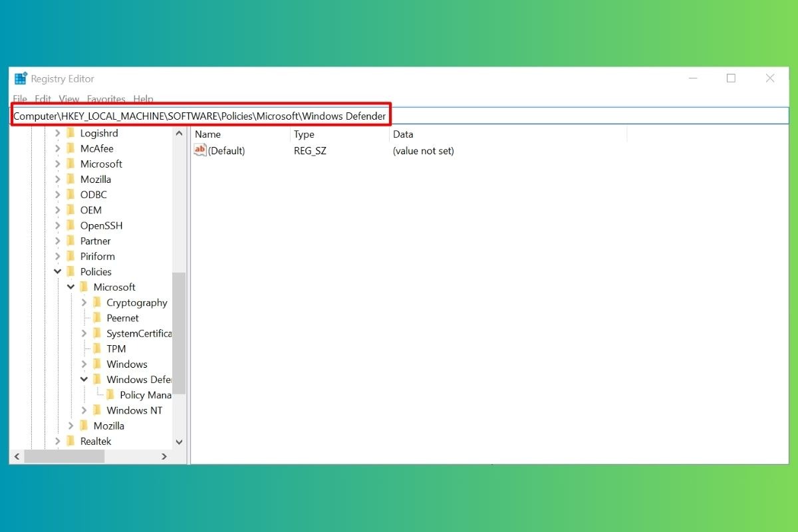Click the Registry Editor app icon in title bar

point(21,78)
